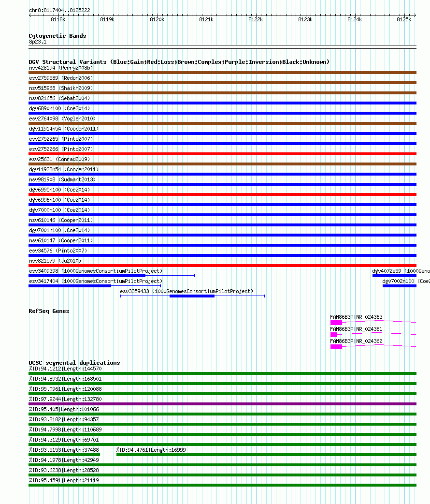Open %ID:97.9244|Length:132780 duplication label
This screenshot has height=504, width=430.
(x=65, y=399)
